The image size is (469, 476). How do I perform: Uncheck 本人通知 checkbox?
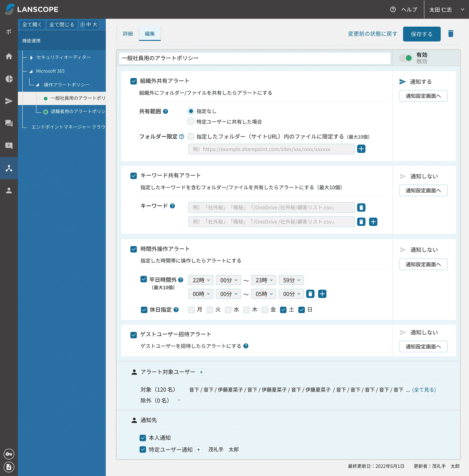143,438
